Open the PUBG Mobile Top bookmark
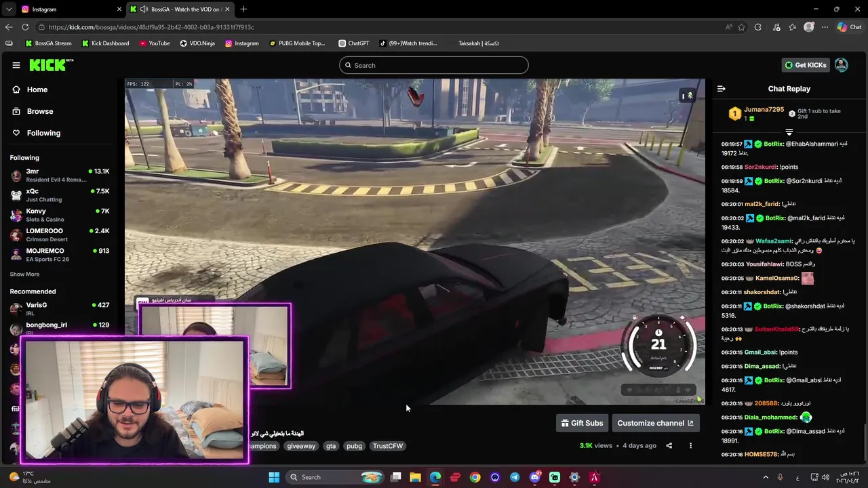The image size is (868, 488). click(x=297, y=43)
